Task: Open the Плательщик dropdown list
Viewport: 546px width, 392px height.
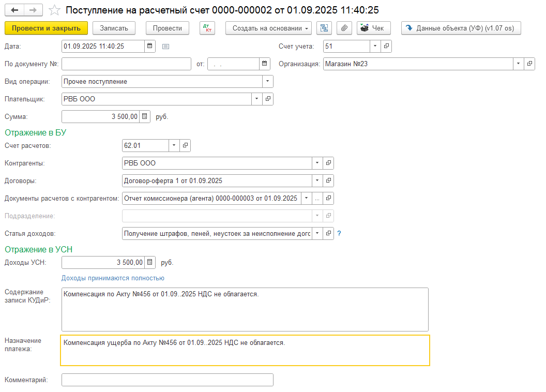Action: (257, 99)
